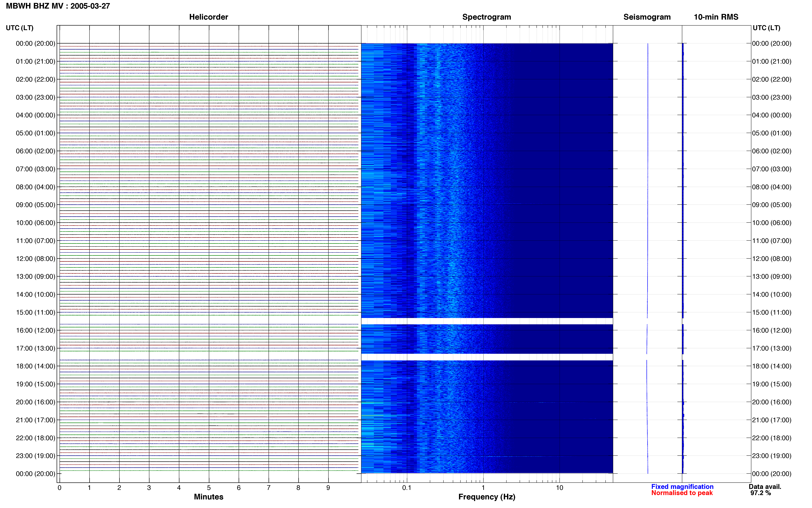Select right-axis time label 13:00 (09:00)
812x508 pixels.
click(x=772, y=277)
